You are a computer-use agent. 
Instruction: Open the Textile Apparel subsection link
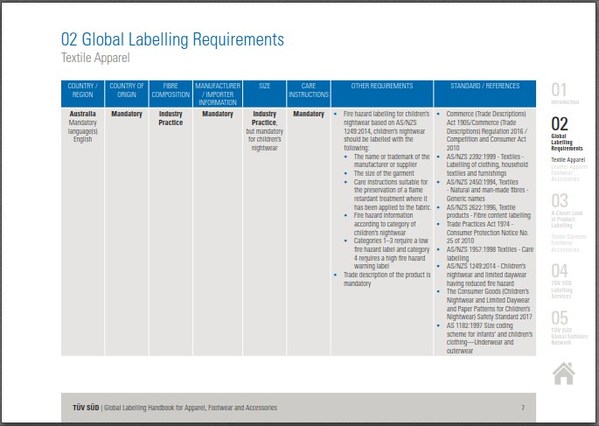[x=568, y=160]
